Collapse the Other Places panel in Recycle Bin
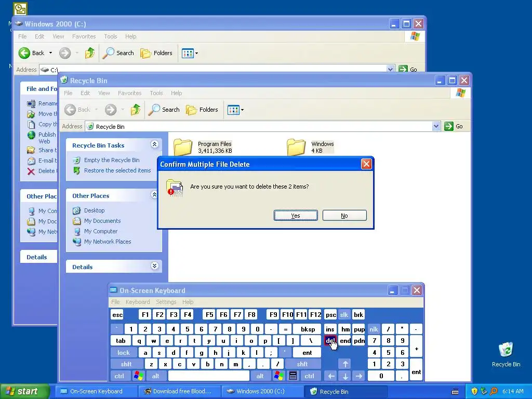The height and width of the screenshot is (399, 532). 154,195
